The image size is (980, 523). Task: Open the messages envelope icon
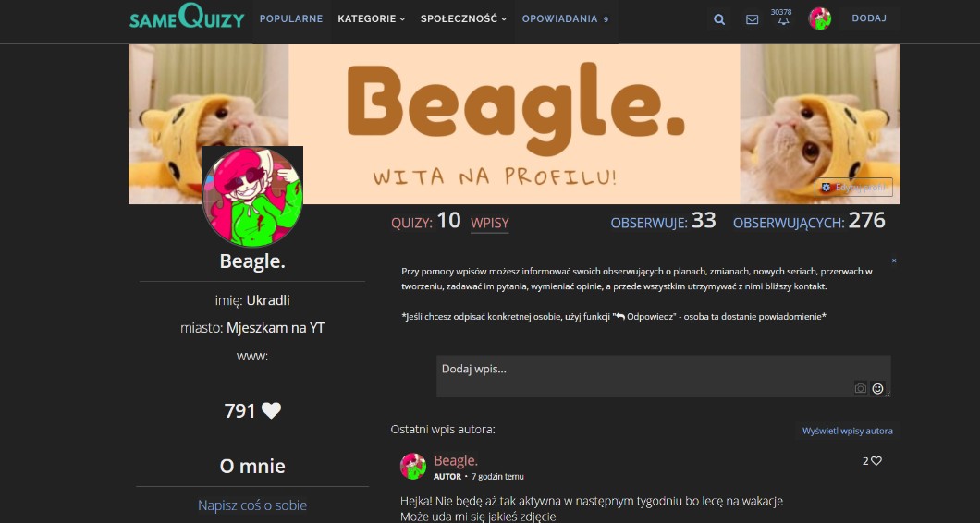coord(752,19)
